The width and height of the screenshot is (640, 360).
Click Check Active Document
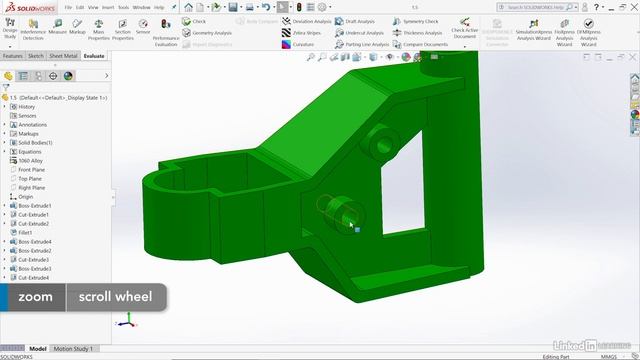click(464, 29)
